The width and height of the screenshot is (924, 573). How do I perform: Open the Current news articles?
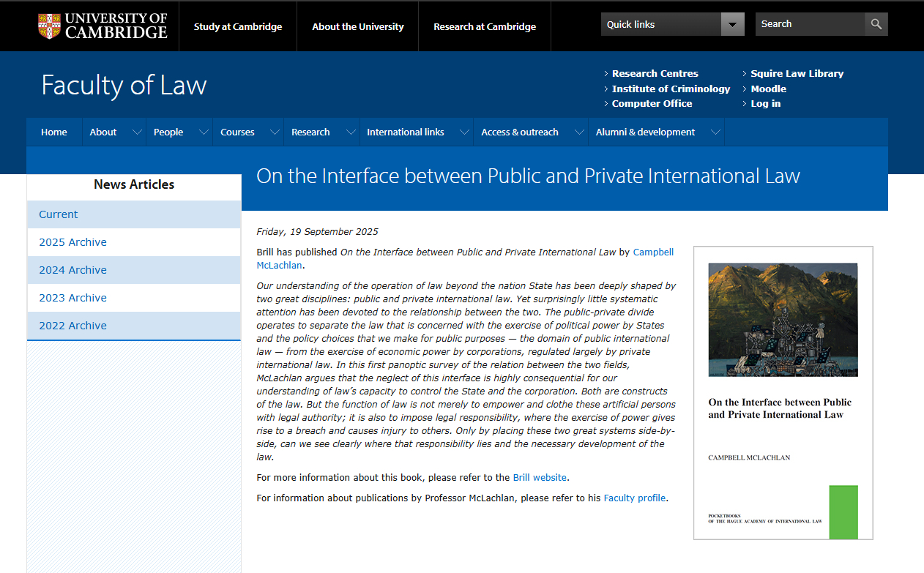click(59, 214)
